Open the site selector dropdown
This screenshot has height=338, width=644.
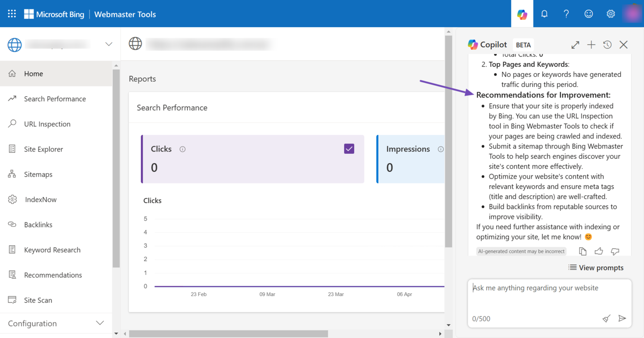point(109,44)
